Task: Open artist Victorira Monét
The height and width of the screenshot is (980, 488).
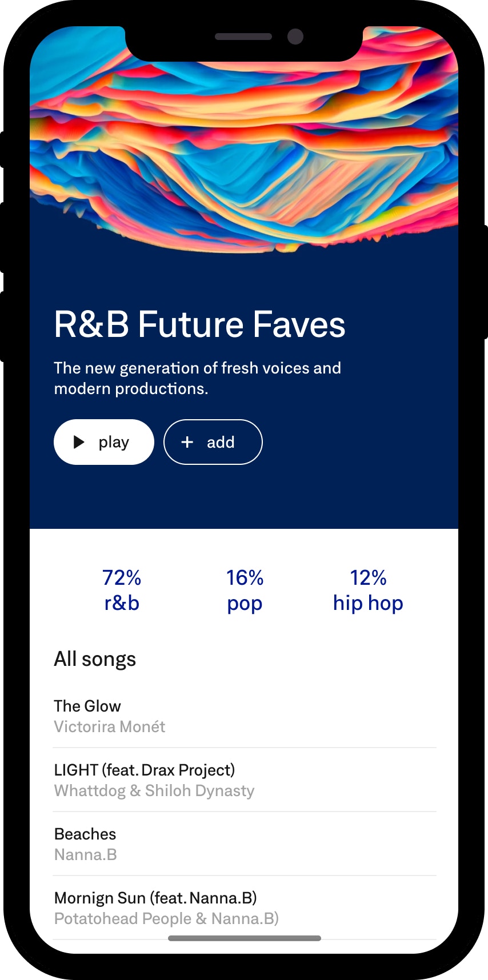Action: [x=110, y=727]
